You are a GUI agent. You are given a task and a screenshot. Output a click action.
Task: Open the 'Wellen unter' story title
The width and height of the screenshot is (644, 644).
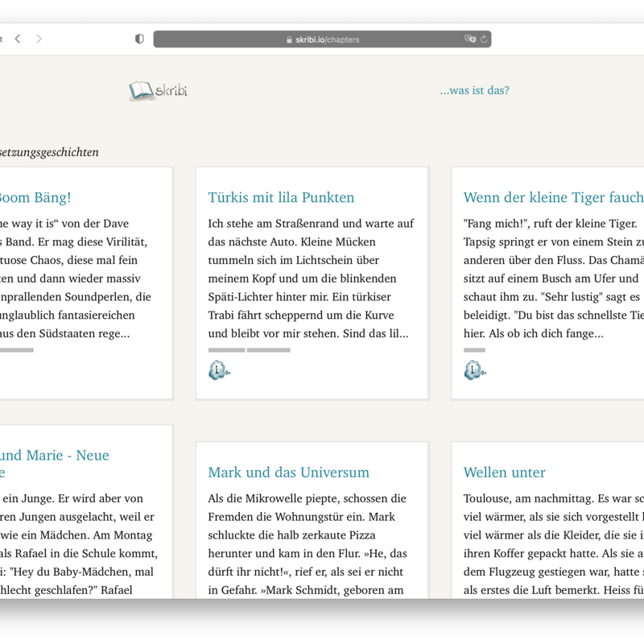pos(504,473)
